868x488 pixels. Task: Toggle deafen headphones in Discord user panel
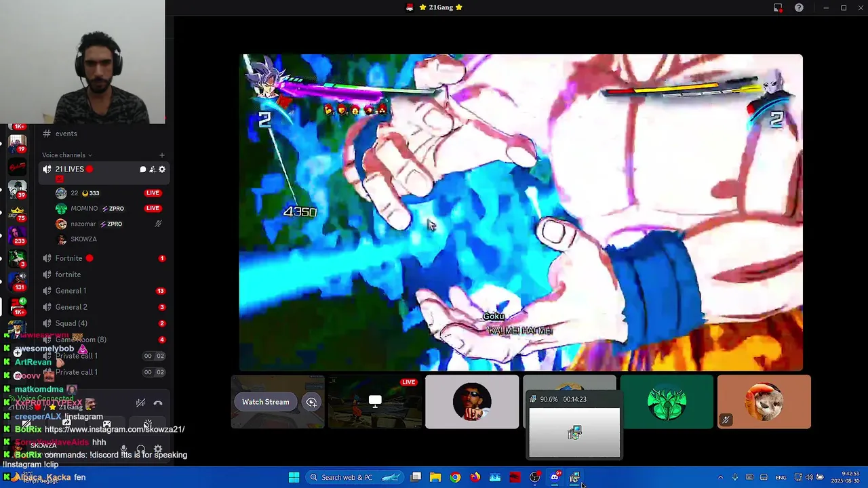click(140, 449)
